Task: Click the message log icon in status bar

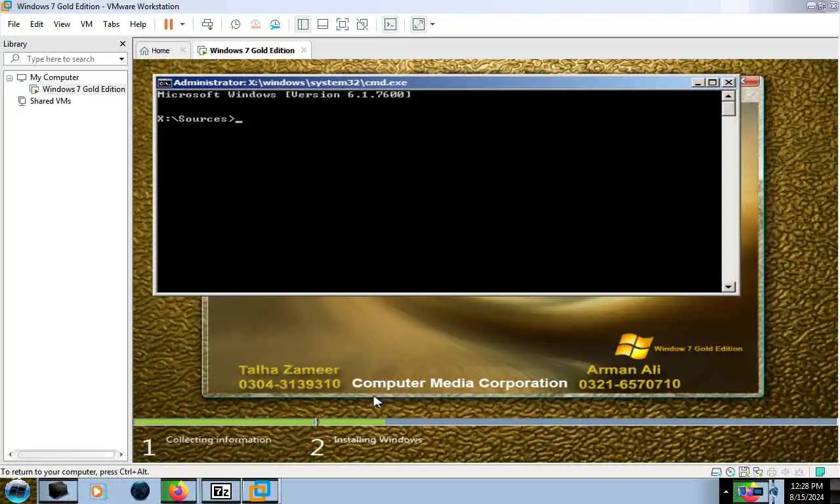Action: tap(820, 472)
